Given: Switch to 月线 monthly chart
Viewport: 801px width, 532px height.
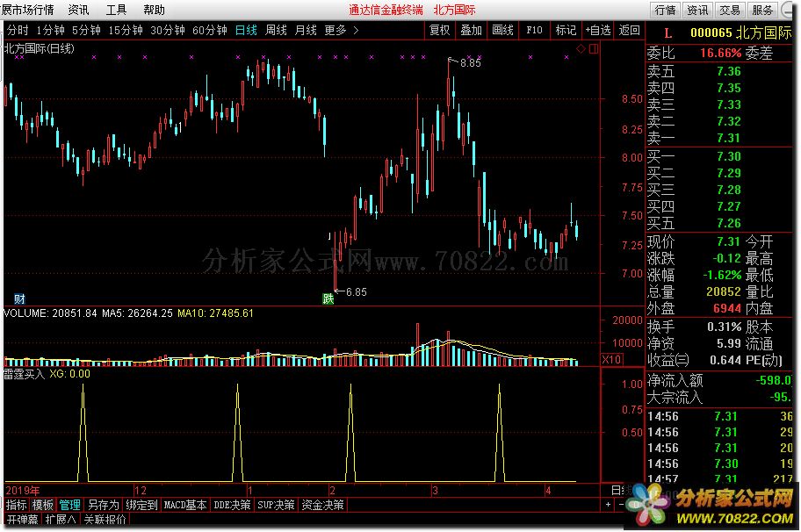Looking at the screenshot, I should point(306,31).
